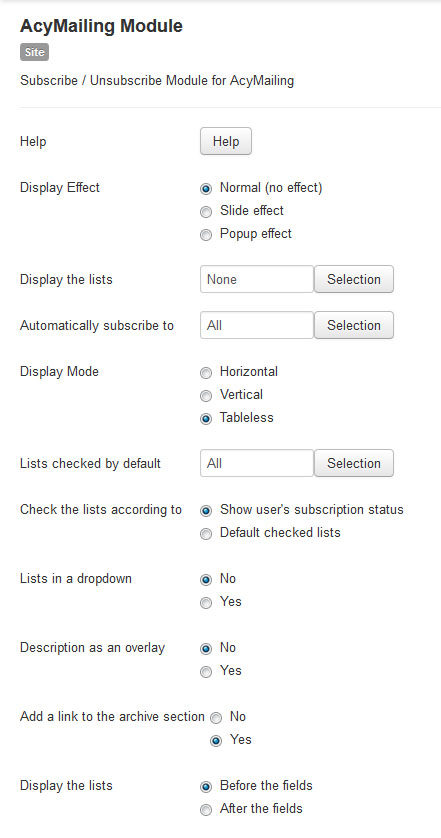Screen dimensions: 441x838
Task: Click the 'Lists checked by default' All field
Action: click(x=257, y=463)
